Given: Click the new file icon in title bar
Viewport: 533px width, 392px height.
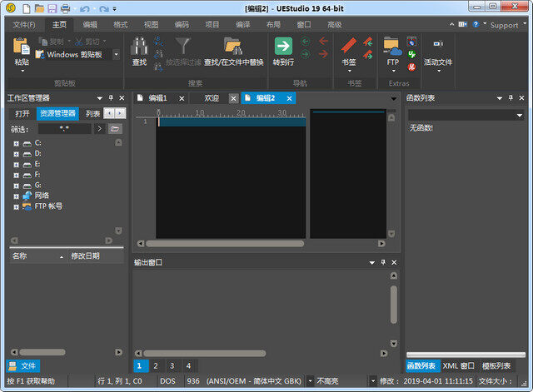Looking at the screenshot, I should pos(27,8).
